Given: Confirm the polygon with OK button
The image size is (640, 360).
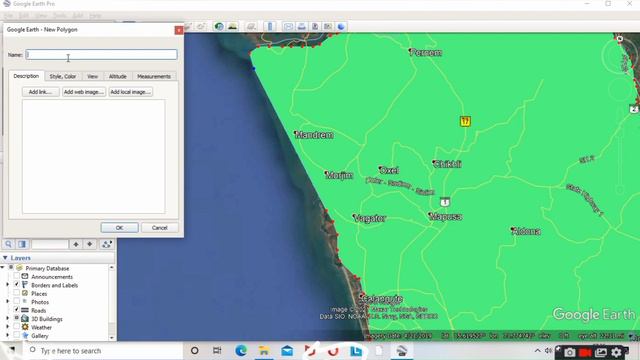Looking at the screenshot, I should [119, 227].
